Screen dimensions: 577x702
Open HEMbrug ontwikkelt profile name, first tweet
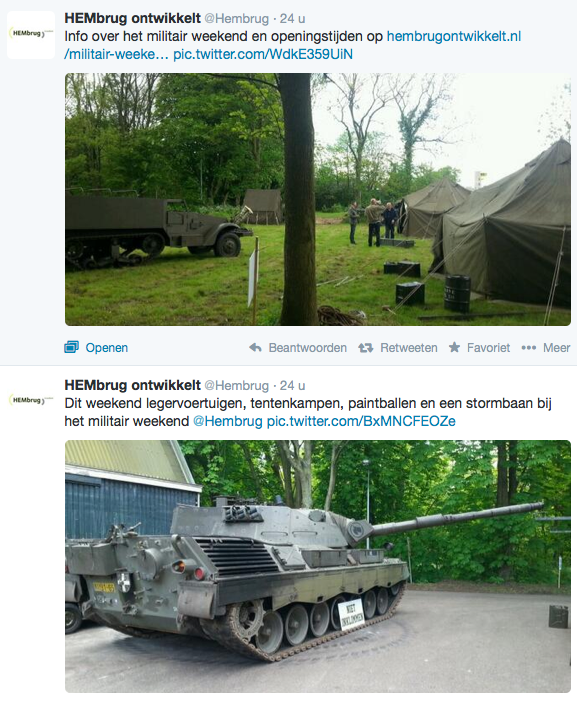coord(132,18)
